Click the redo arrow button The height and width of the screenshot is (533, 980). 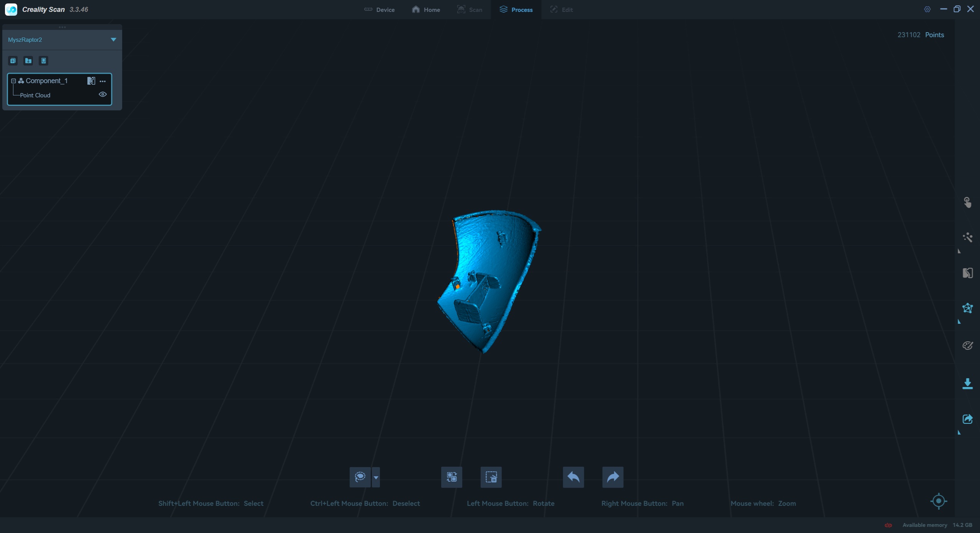point(613,477)
